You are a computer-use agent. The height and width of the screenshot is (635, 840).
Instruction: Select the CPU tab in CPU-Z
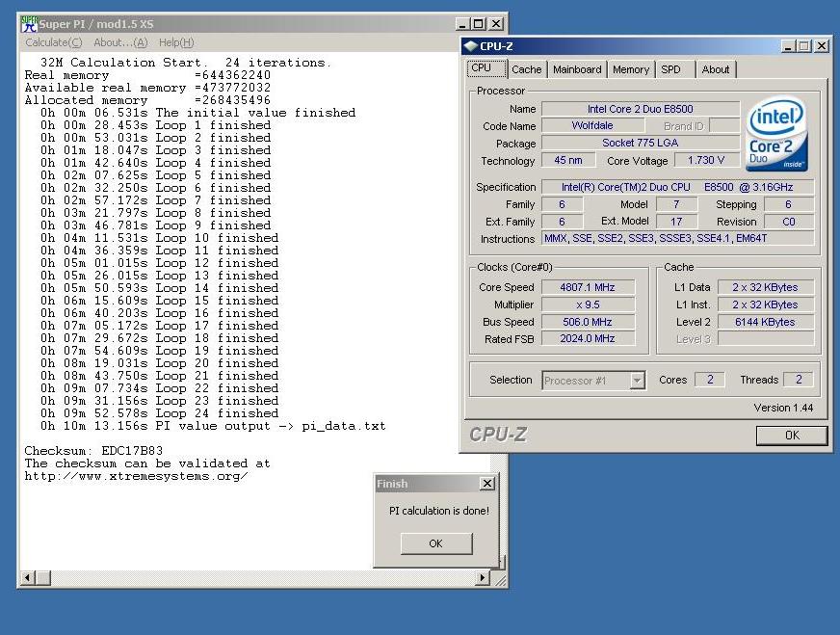[486, 68]
